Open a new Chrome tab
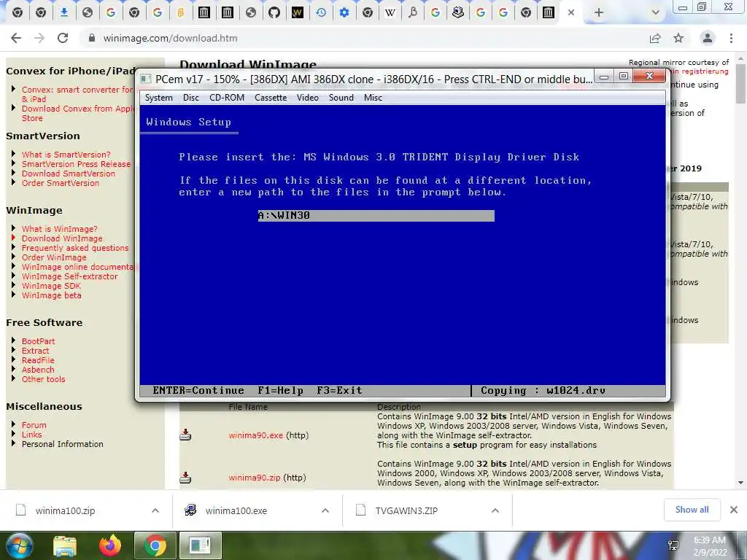The image size is (747, 560). tap(599, 13)
